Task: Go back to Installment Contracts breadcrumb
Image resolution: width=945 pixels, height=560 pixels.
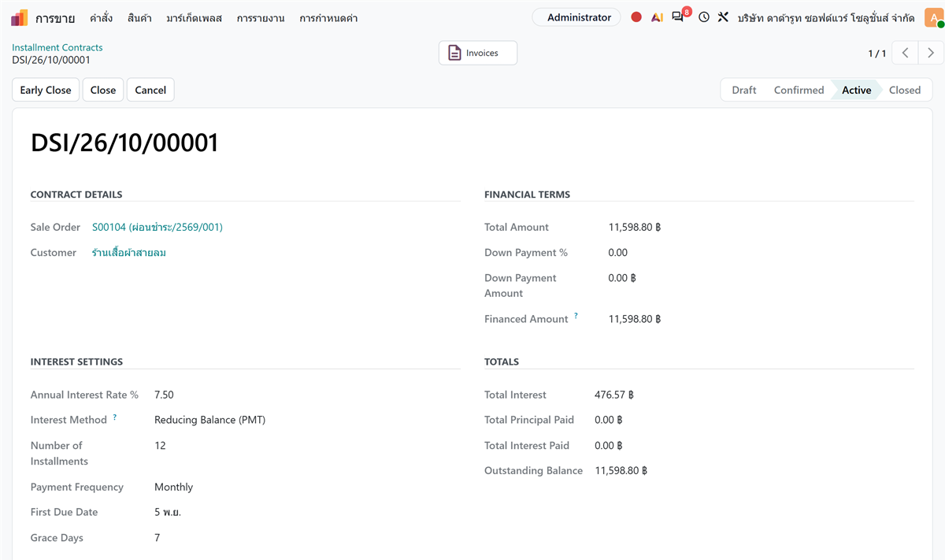Action: [57, 47]
